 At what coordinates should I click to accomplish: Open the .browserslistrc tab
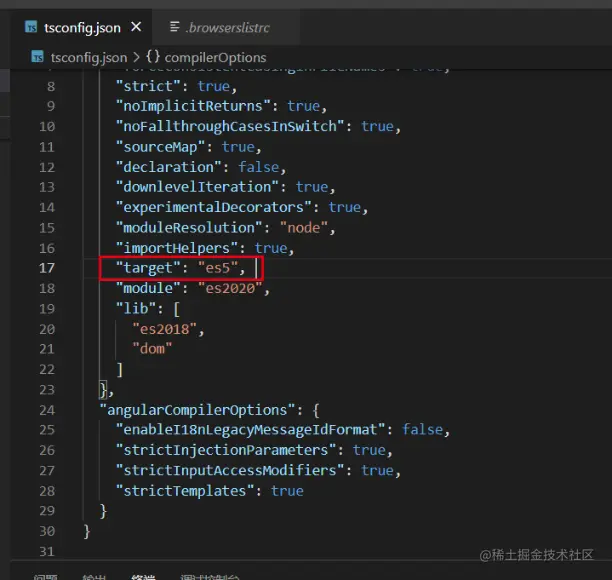(x=228, y=28)
